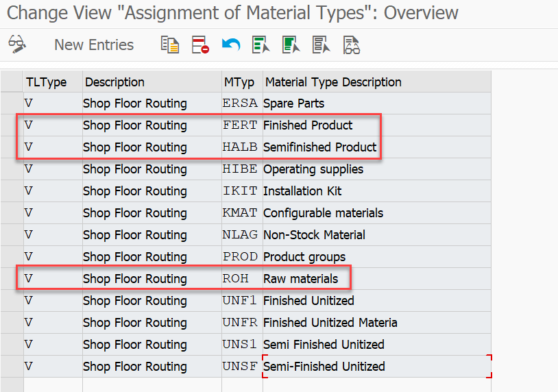Click the Display/Change toggle glasses icon
The width and height of the screenshot is (558, 392).
pos(16,45)
